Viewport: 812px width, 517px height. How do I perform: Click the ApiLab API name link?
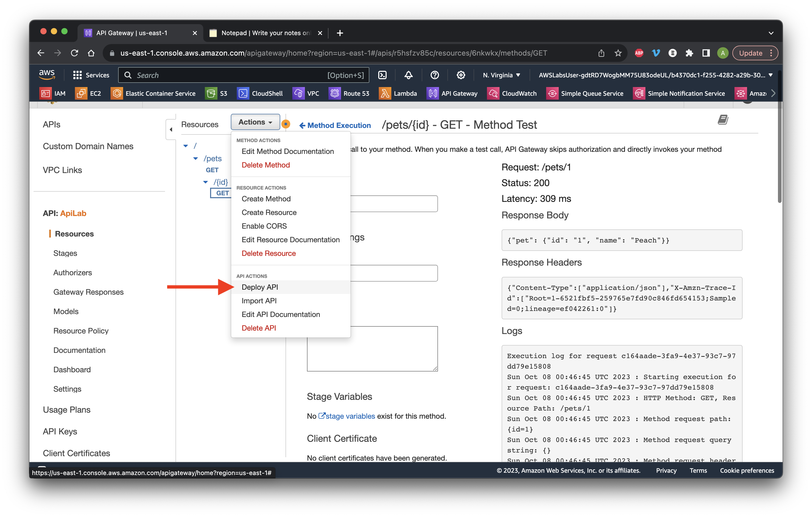(73, 213)
